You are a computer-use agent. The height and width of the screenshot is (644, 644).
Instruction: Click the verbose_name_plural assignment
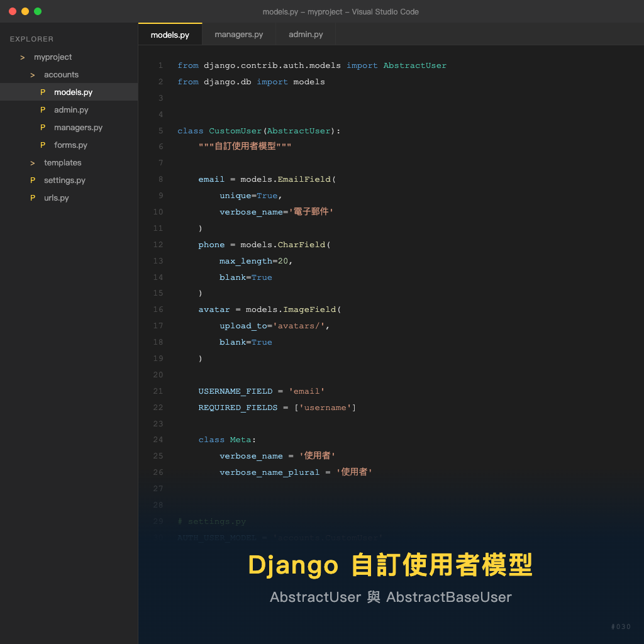pyautogui.click(x=296, y=472)
